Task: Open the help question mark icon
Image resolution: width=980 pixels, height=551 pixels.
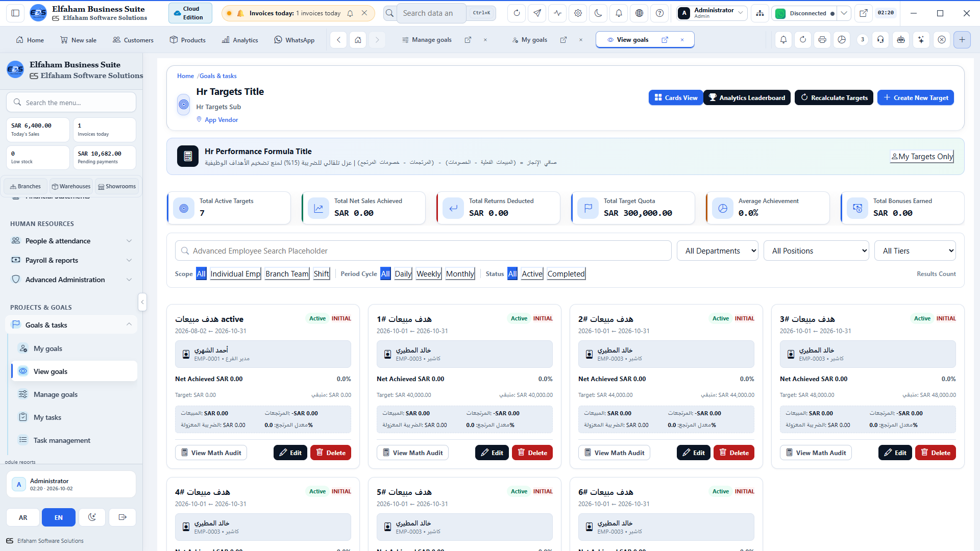Action: 659,13
